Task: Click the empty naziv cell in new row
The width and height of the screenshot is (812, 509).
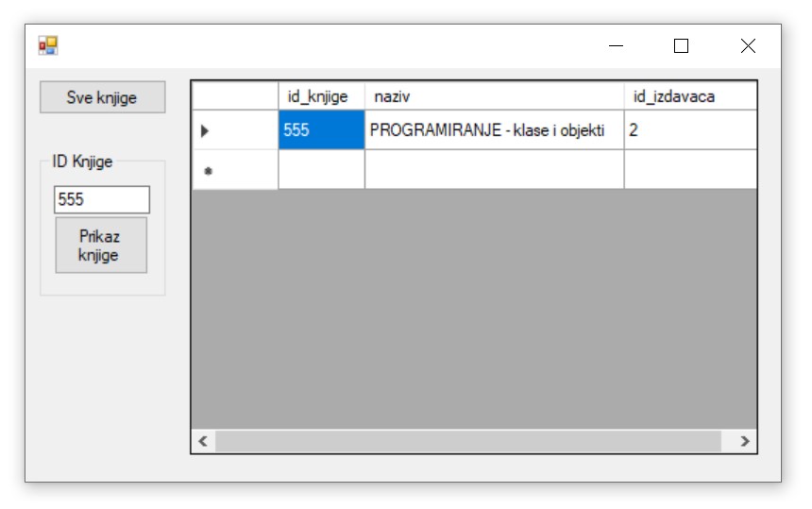Action: 493,170
